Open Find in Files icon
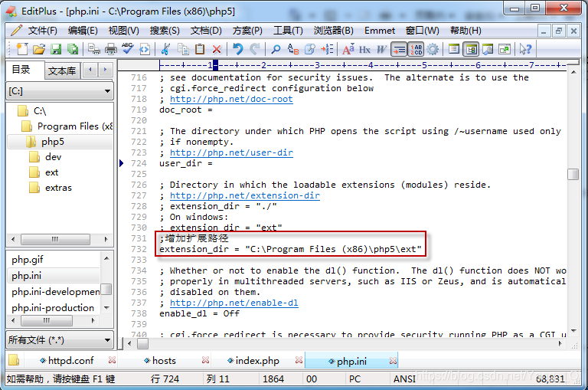The height and width of the screenshot is (390, 588). tap(310, 49)
